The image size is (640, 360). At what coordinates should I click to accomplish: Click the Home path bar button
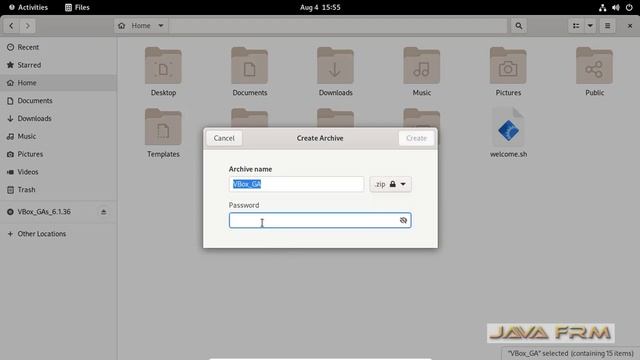(141, 26)
